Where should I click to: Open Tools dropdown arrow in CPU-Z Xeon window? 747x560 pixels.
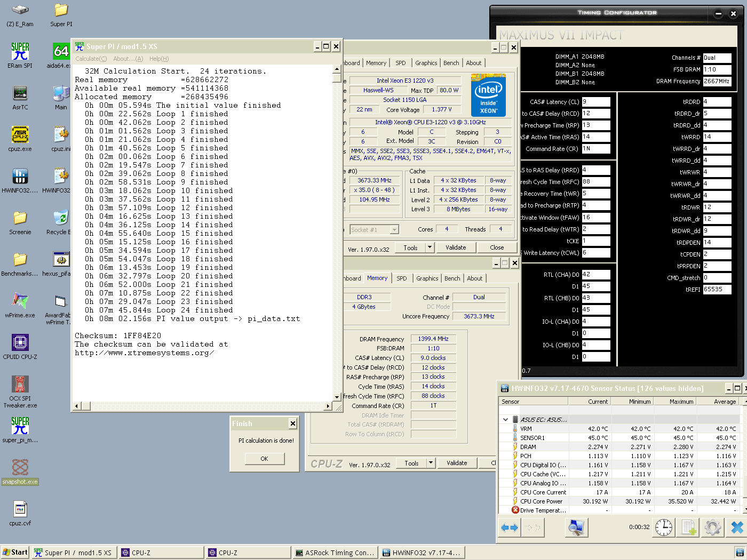[430, 247]
